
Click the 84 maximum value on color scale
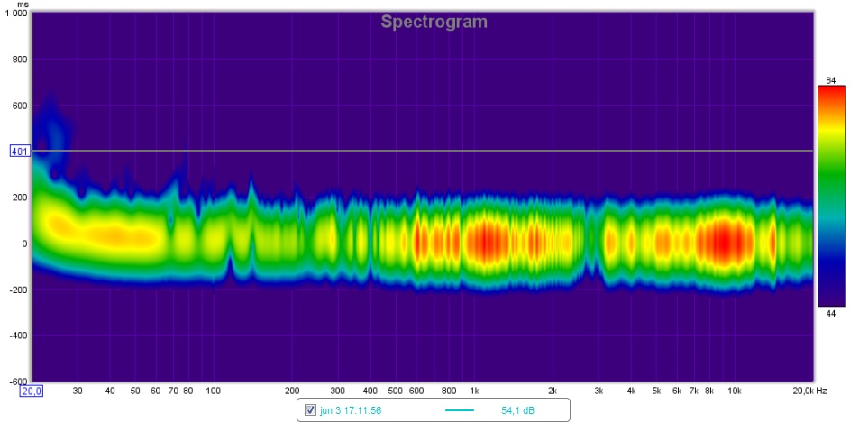(x=830, y=80)
